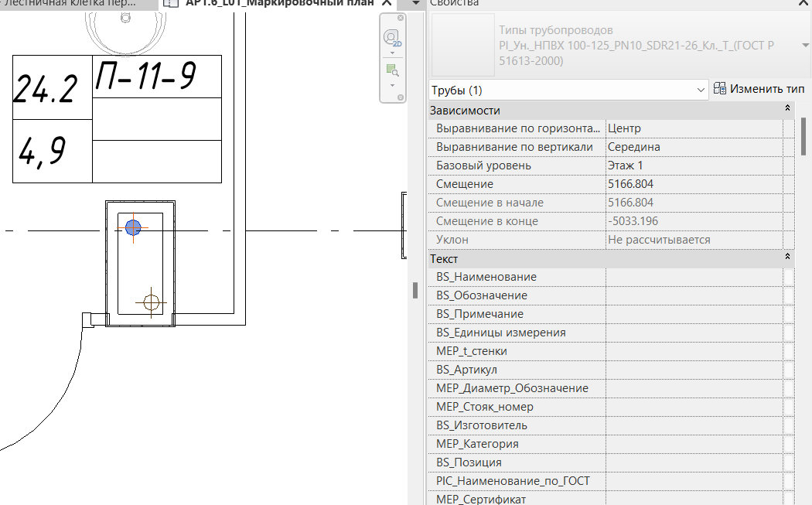Viewport: 812px width, 505px height.
Task: Close the navigation bar with its small X
Action: (x=401, y=18)
